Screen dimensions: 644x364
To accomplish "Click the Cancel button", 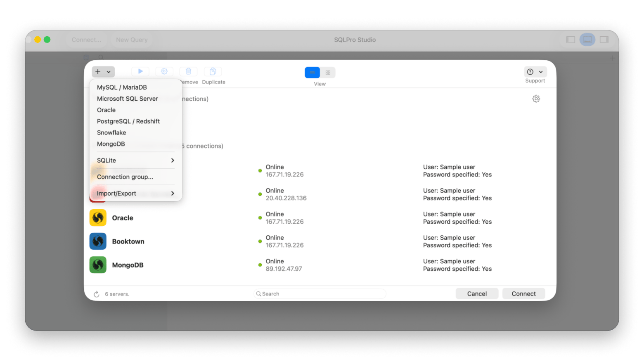I will point(477,294).
